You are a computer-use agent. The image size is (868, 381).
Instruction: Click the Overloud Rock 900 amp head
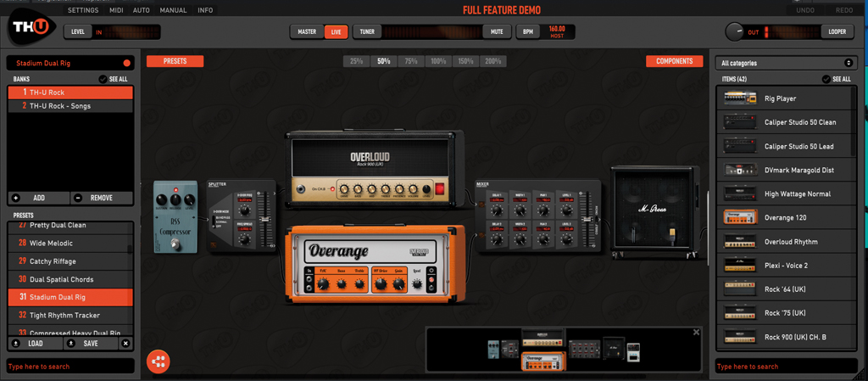point(376,168)
